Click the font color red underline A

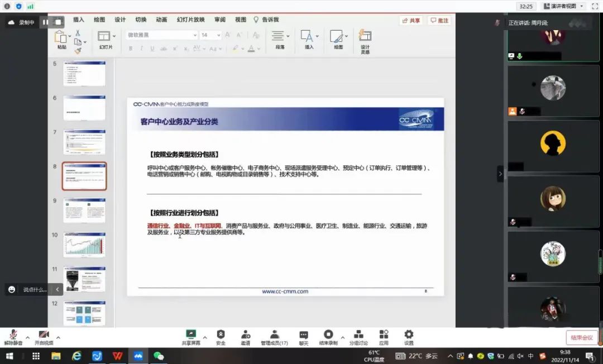click(x=251, y=49)
